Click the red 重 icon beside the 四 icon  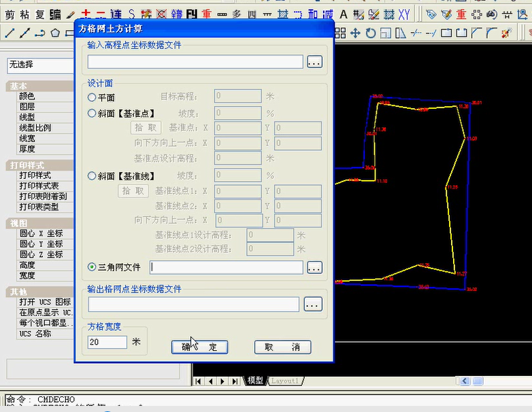[207, 14]
